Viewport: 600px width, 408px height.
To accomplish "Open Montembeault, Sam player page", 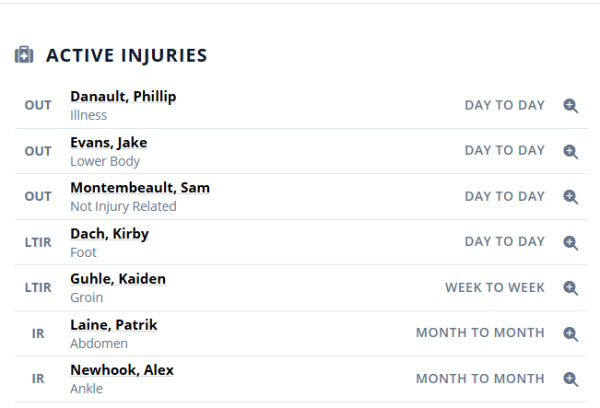I will point(140,188).
